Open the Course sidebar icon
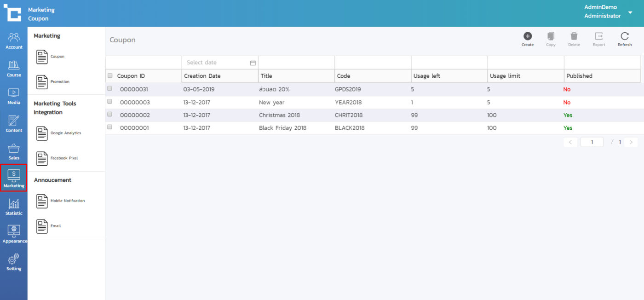 click(14, 69)
